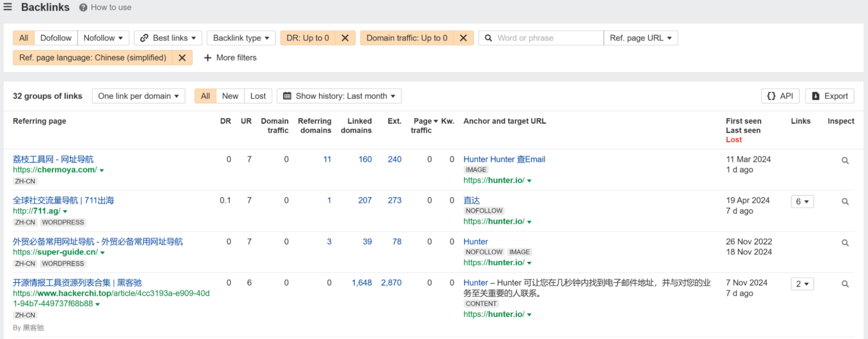Click the plus icon for More filters
Viewport: 868px width, 339px height.
208,58
